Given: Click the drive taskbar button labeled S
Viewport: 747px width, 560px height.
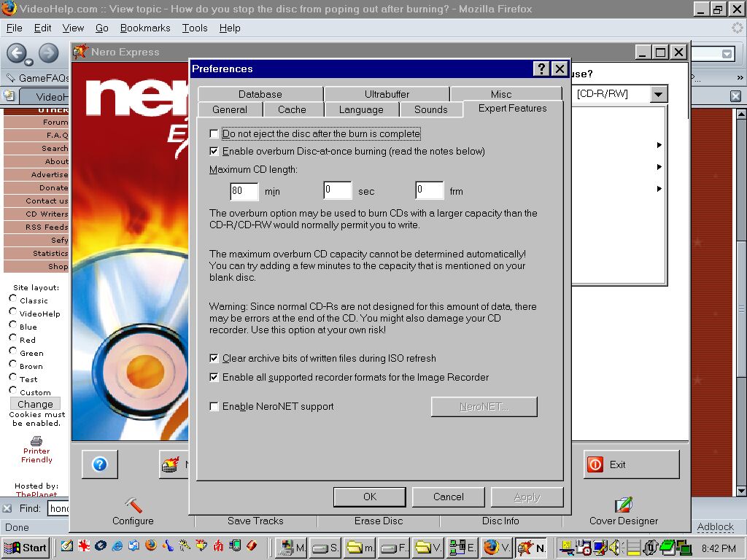Looking at the screenshot, I should point(326,548).
